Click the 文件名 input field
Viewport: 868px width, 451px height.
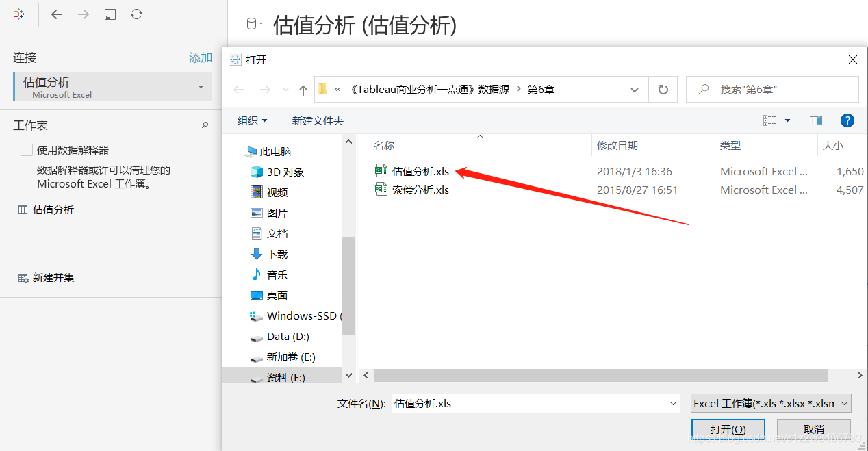pyautogui.click(x=529, y=403)
